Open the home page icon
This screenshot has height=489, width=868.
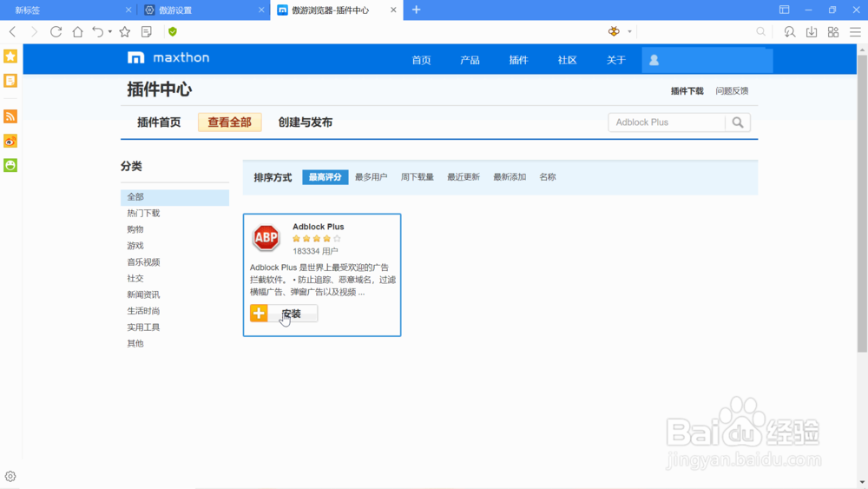77,32
